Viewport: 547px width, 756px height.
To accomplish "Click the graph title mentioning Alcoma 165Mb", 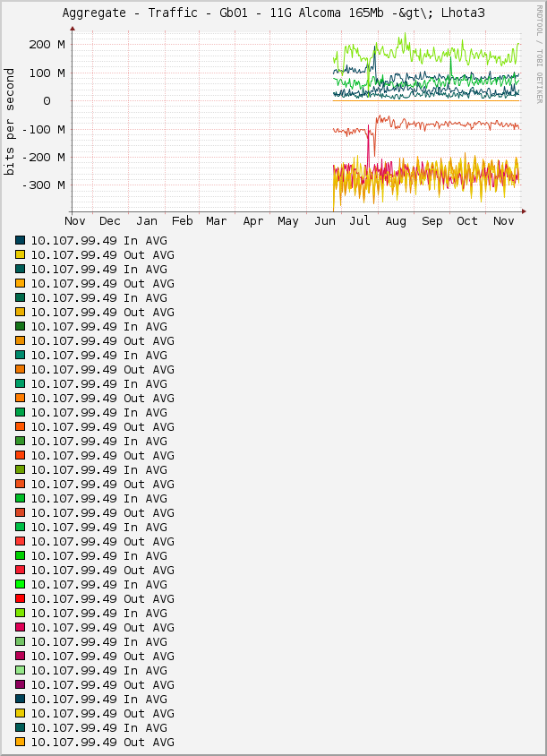I will click(x=273, y=13).
